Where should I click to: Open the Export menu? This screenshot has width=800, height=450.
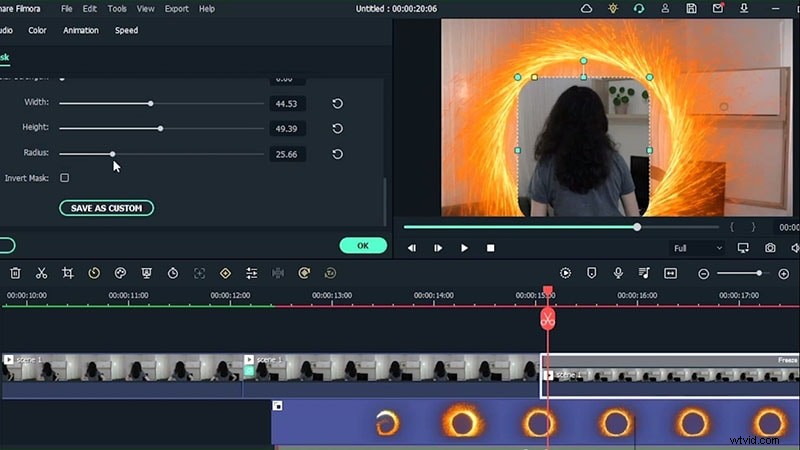[176, 9]
